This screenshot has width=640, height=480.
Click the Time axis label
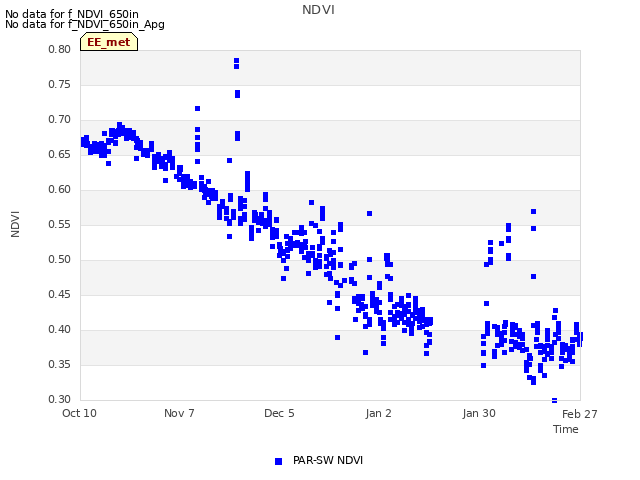tap(566, 429)
